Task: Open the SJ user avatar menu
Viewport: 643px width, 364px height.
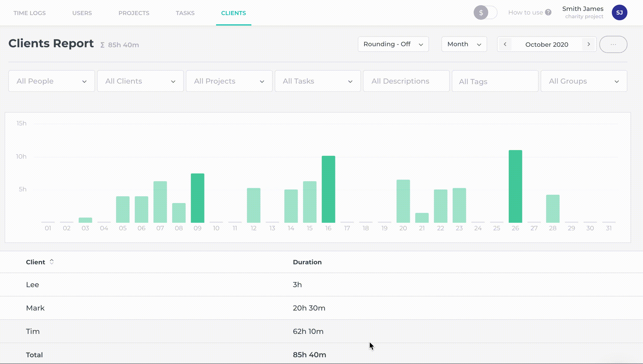Action: click(x=619, y=12)
